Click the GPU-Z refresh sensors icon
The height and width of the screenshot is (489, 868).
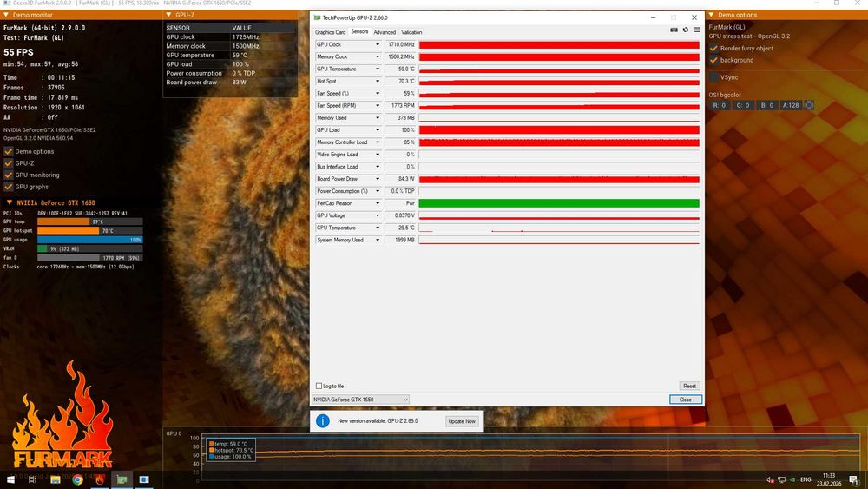pyautogui.click(x=686, y=30)
